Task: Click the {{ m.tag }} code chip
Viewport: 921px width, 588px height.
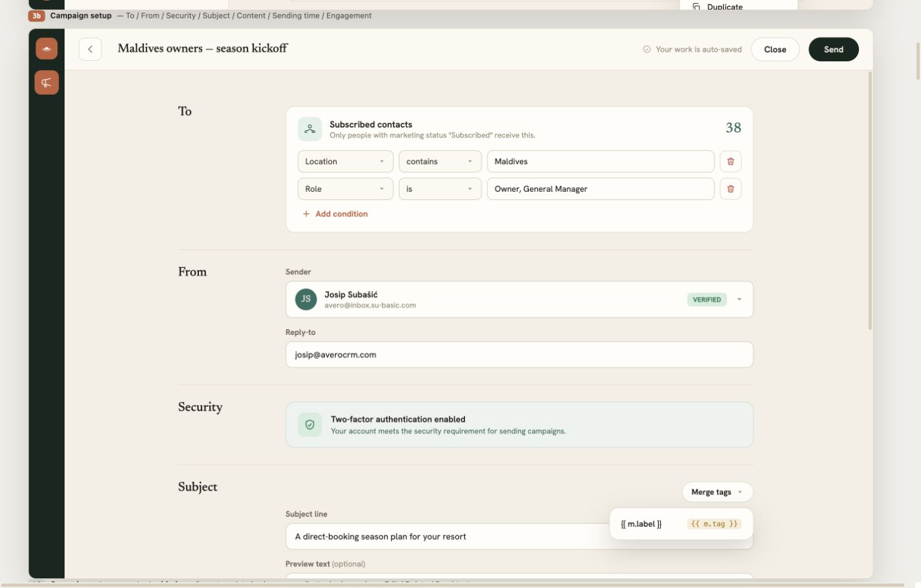Action: pos(714,524)
